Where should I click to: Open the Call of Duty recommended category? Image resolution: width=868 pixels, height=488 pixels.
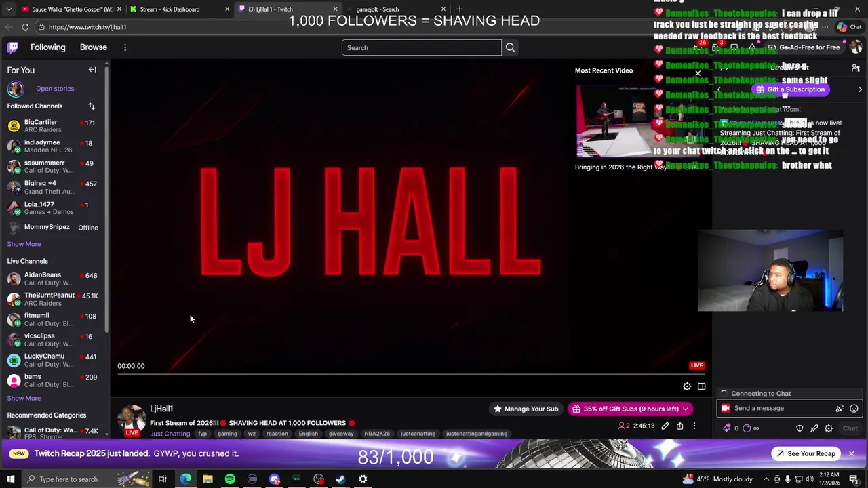[x=53, y=433]
